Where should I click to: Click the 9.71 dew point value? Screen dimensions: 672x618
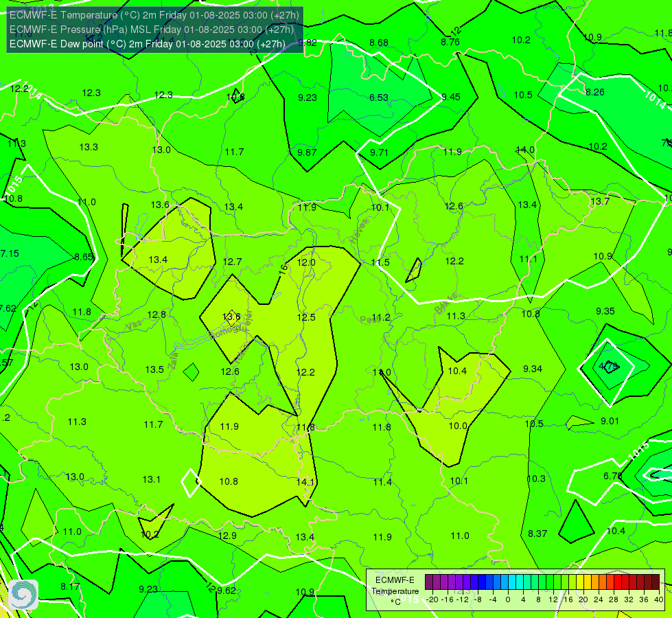point(380,152)
